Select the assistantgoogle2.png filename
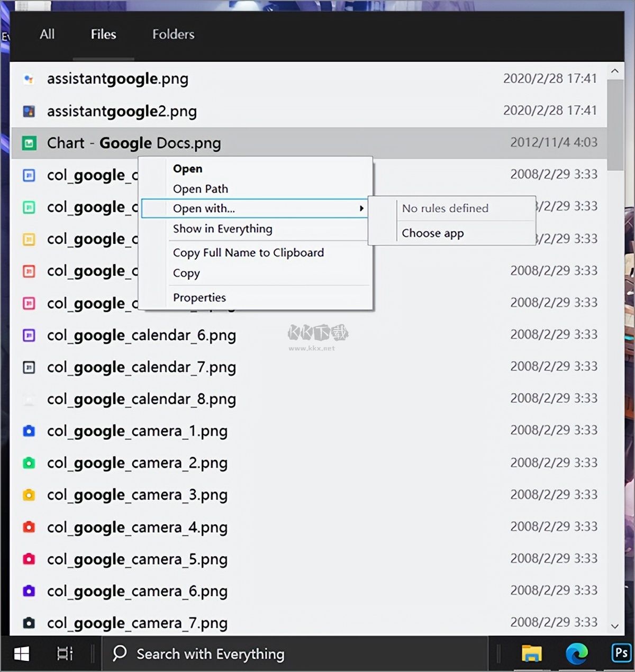This screenshot has width=635, height=672. point(122,111)
